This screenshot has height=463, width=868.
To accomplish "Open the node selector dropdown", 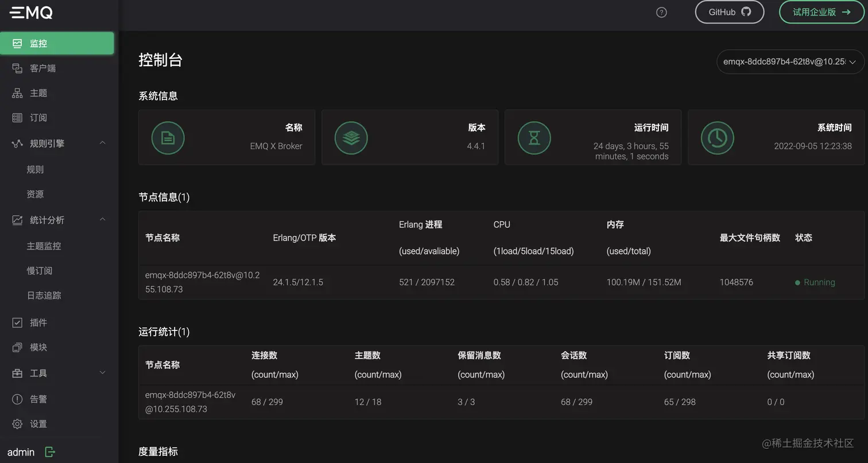I will click(x=790, y=61).
